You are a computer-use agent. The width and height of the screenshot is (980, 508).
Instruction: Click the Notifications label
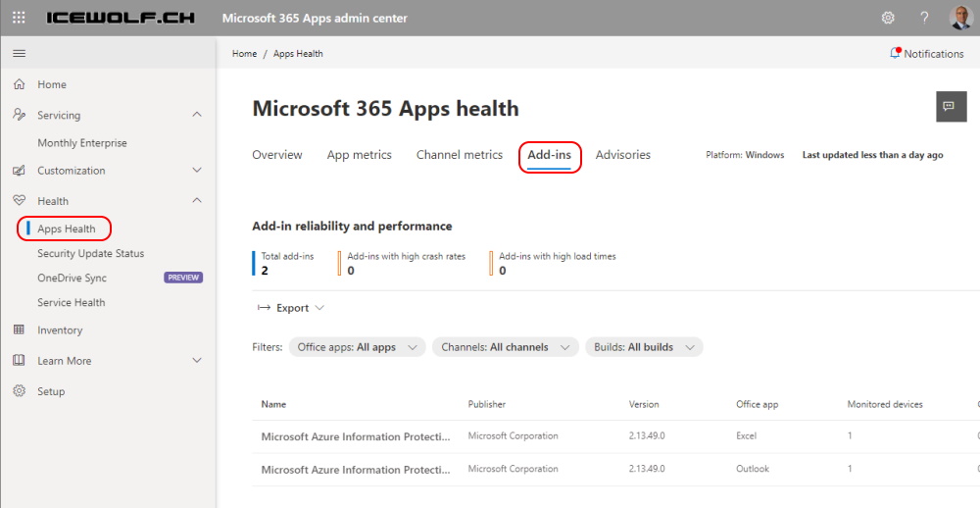tap(934, 54)
